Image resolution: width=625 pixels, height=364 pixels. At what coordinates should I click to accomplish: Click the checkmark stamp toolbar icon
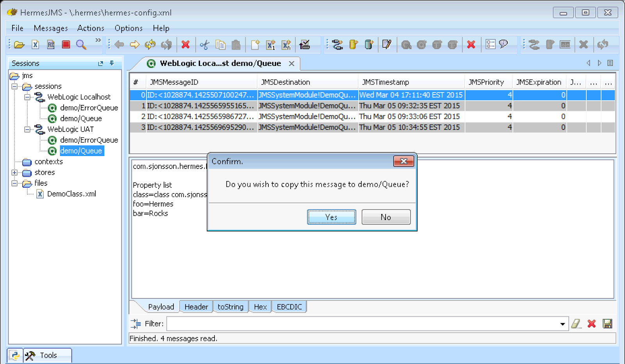point(305,45)
